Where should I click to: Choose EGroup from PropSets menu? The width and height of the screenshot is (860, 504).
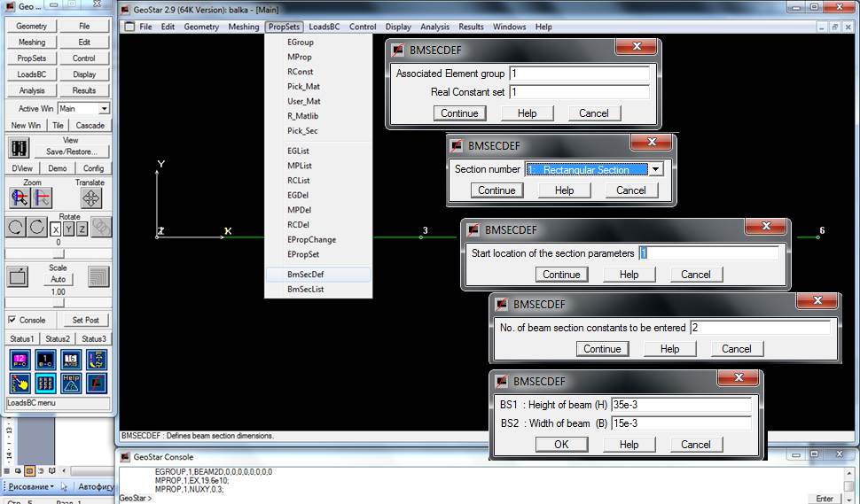[318, 43]
